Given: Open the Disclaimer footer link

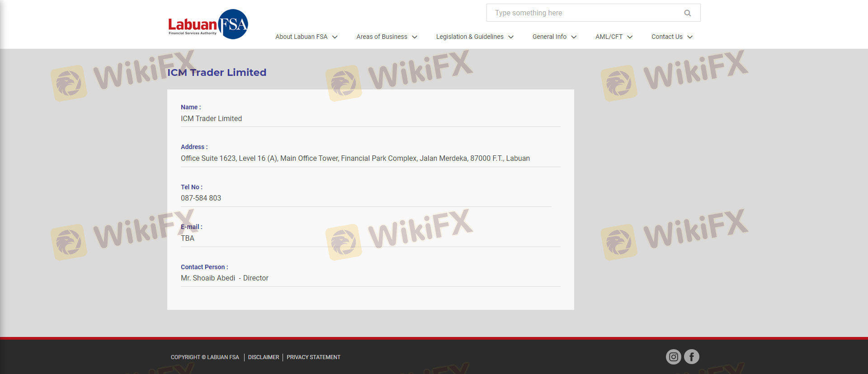Looking at the screenshot, I should click(x=264, y=357).
